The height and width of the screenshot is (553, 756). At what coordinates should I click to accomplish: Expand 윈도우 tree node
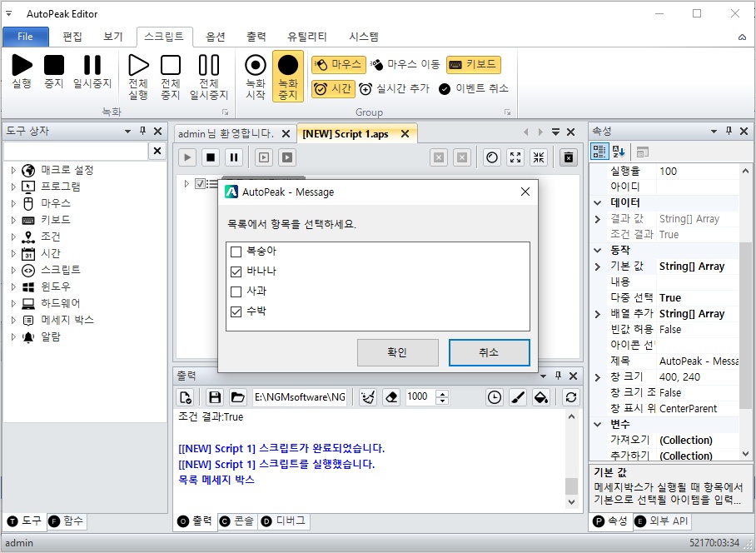pyautogui.click(x=13, y=286)
